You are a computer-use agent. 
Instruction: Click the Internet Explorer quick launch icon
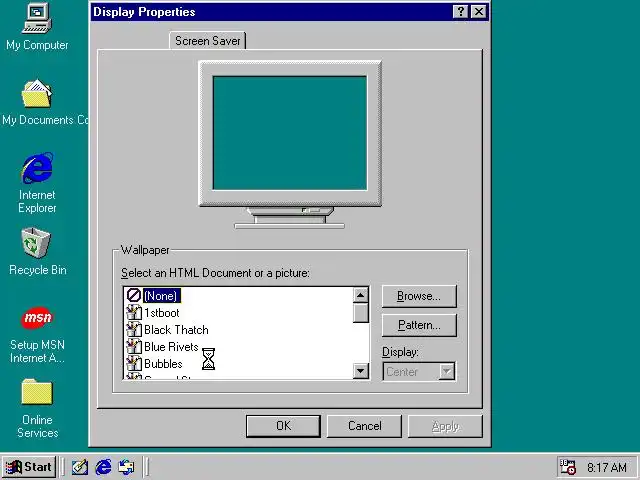(x=103, y=467)
